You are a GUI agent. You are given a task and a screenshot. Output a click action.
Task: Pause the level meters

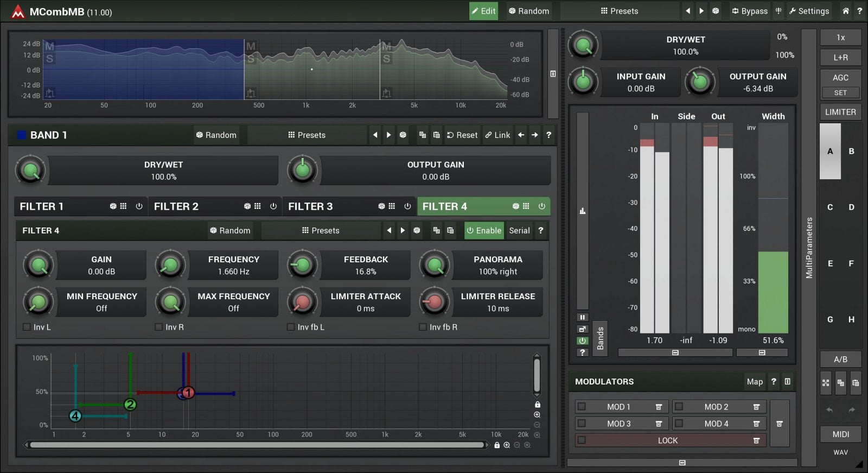(x=582, y=317)
